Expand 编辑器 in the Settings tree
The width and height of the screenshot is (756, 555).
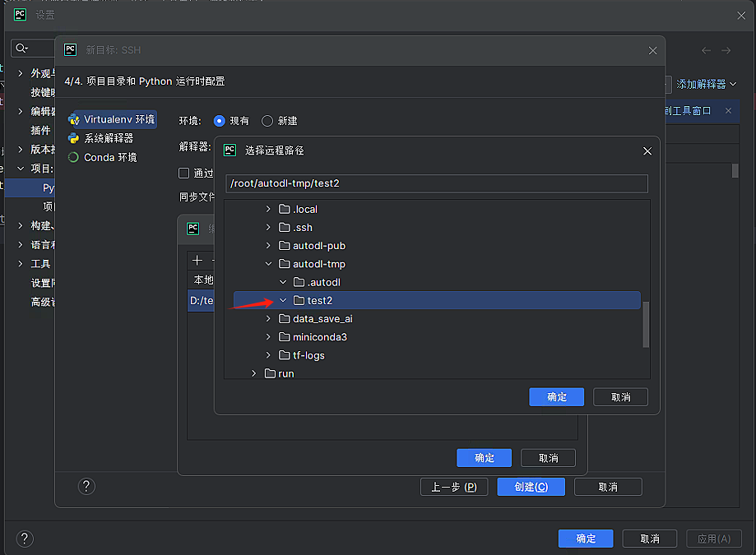coord(21,111)
